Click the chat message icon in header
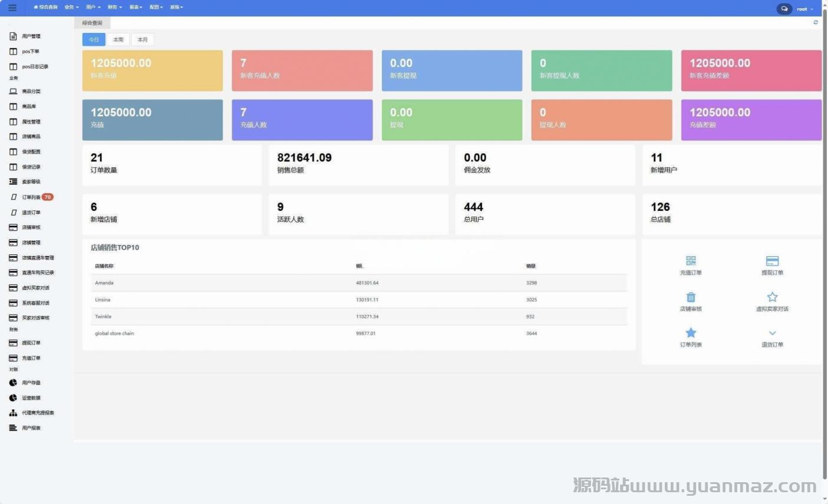 point(784,9)
